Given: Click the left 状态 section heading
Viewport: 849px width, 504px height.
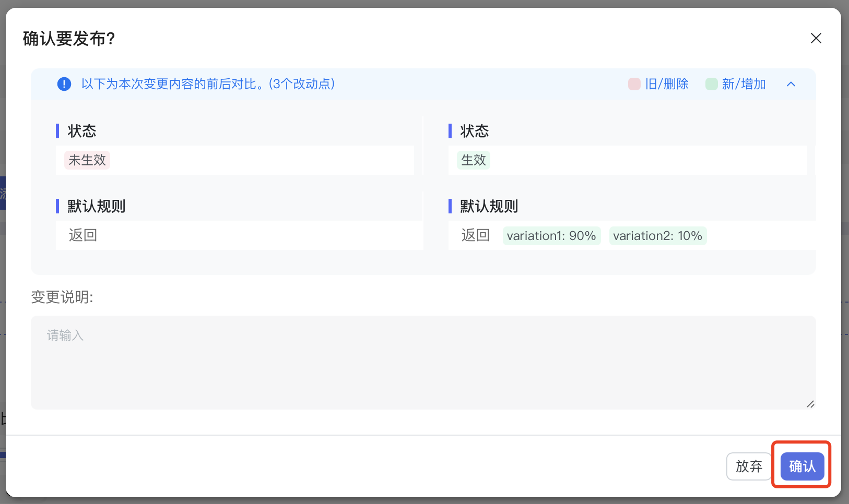Looking at the screenshot, I should pyautogui.click(x=82, y=131).
